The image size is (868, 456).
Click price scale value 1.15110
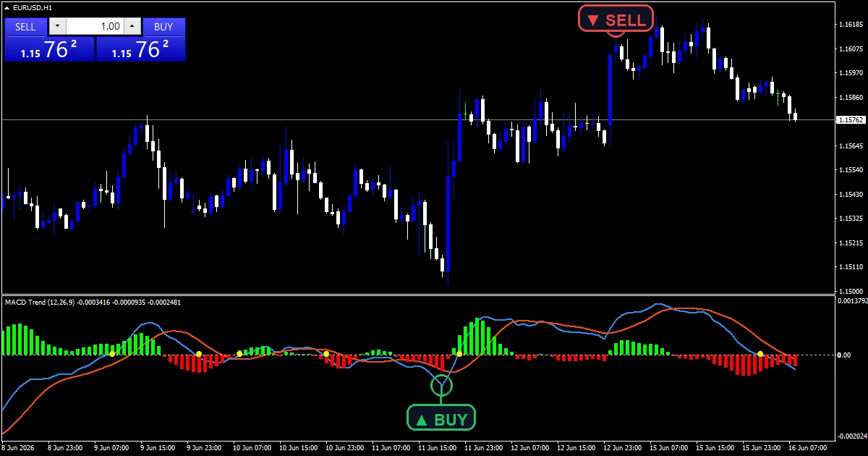[851, 267]
